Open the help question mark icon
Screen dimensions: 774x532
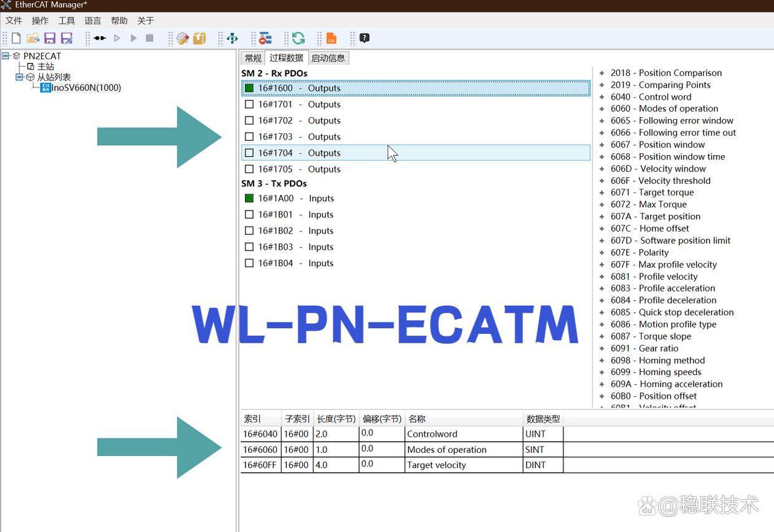click(x=365, y=38)
